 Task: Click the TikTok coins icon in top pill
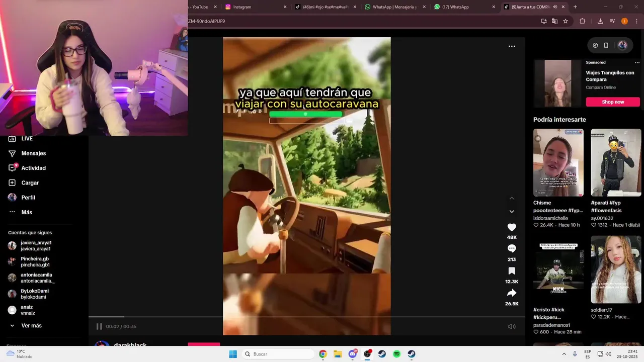595,45
